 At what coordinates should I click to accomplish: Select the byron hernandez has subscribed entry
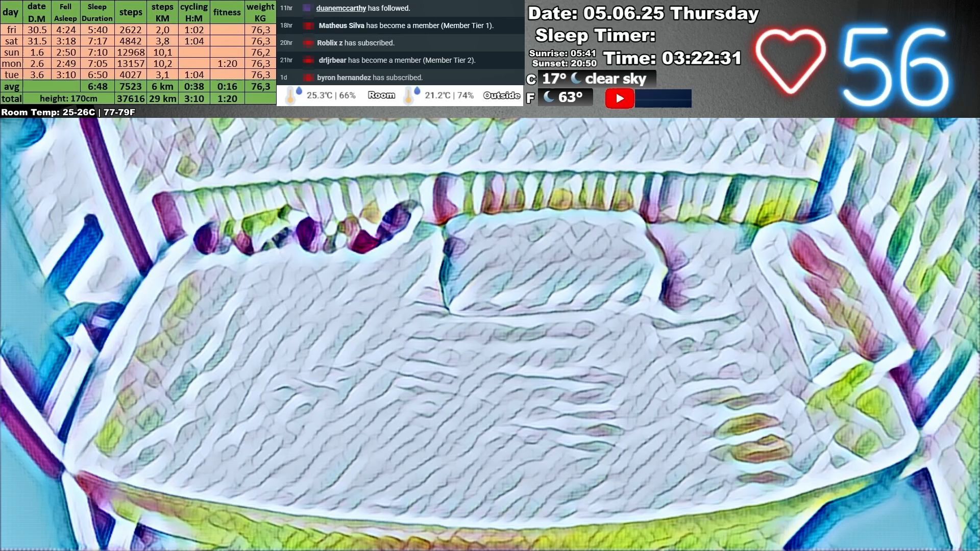[400, 78]
